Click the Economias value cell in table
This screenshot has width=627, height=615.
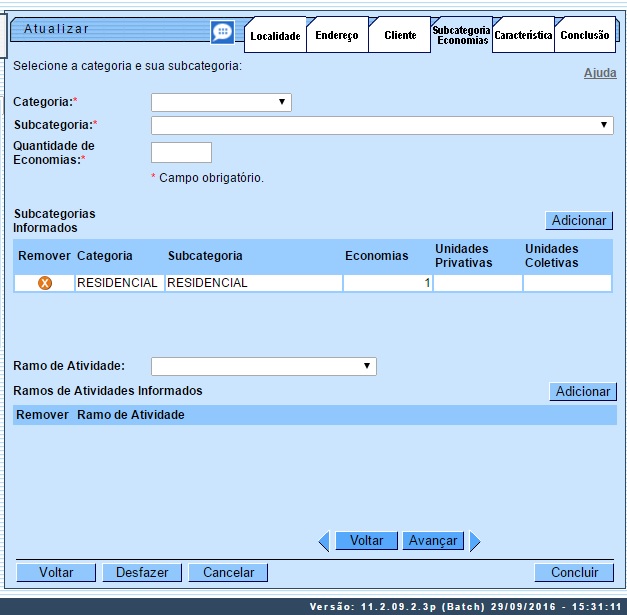[x=387, y=283]
